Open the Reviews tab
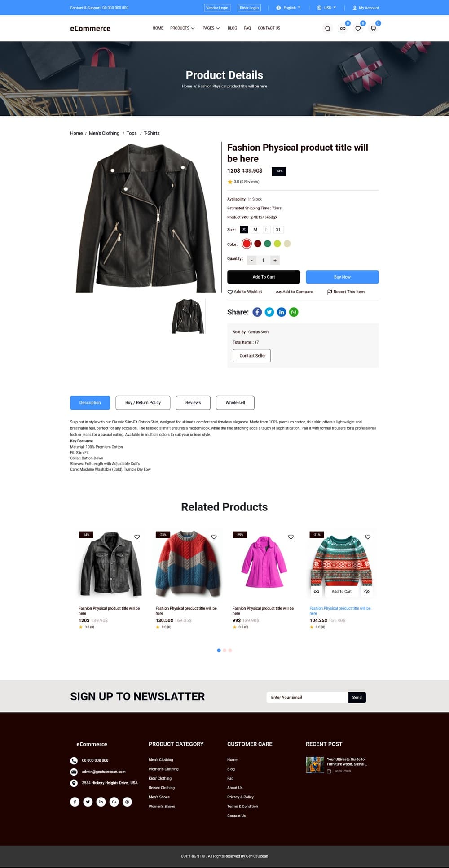 [x=193, y=403]
